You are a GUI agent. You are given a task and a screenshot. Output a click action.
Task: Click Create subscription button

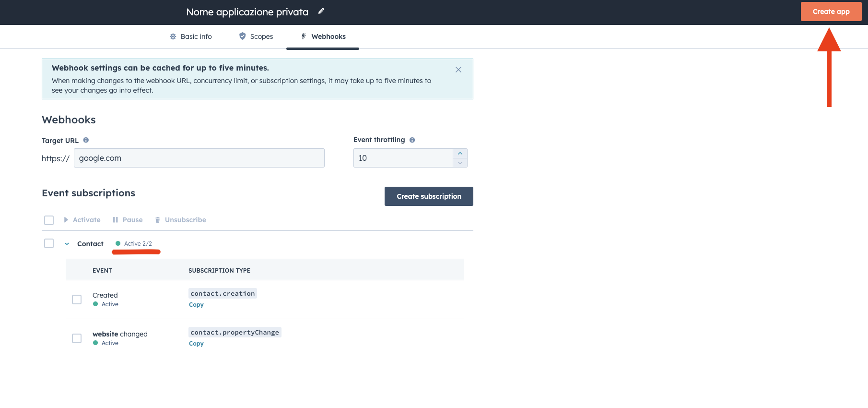coord(429,196)
